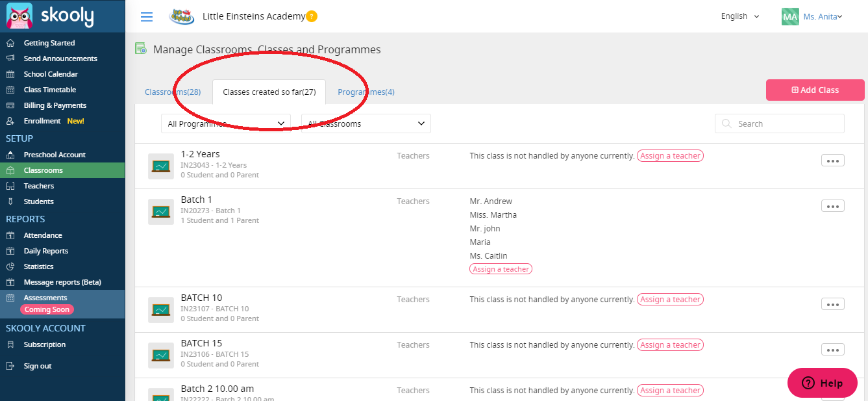Click the Batch 1 class chalkboard icon
This screenshot has height=401, width=868.
(x=160, y=212)
